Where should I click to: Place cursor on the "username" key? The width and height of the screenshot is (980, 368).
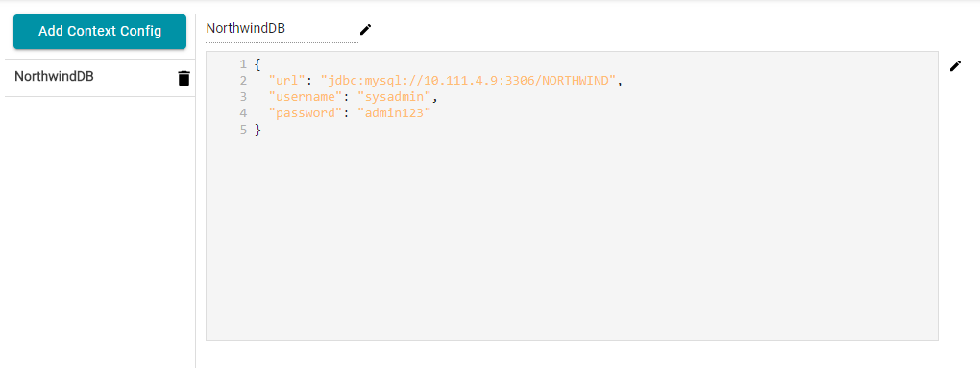[306, 97]
